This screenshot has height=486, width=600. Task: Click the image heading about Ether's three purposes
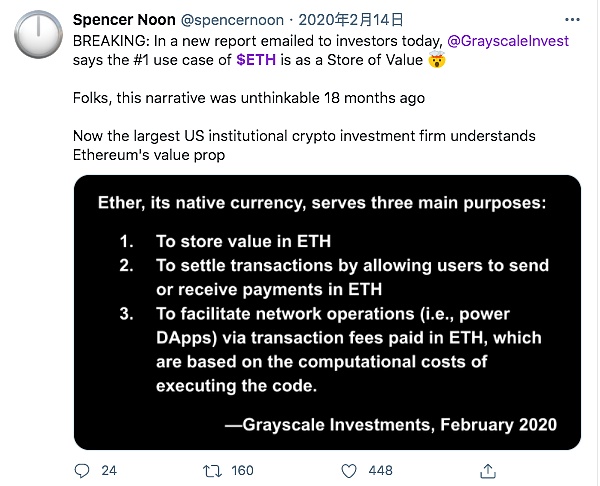coord(322,203)
